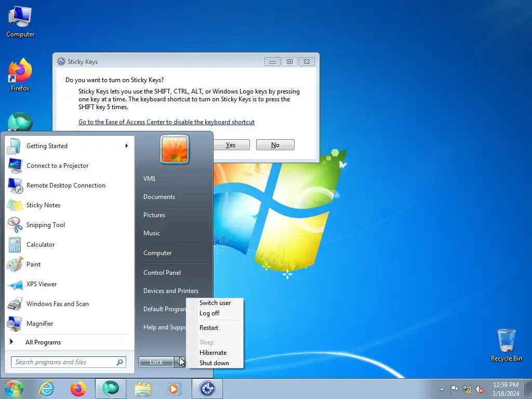Viewport: 532px width, 399px height.
Task: Open Devices and Printers
Action: coord(171,291)
